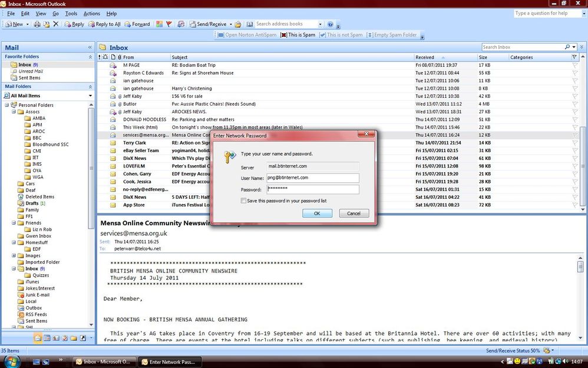Screen dimensions: 588x368
Task: Click the Print toolbar icon
Action: 37,24
